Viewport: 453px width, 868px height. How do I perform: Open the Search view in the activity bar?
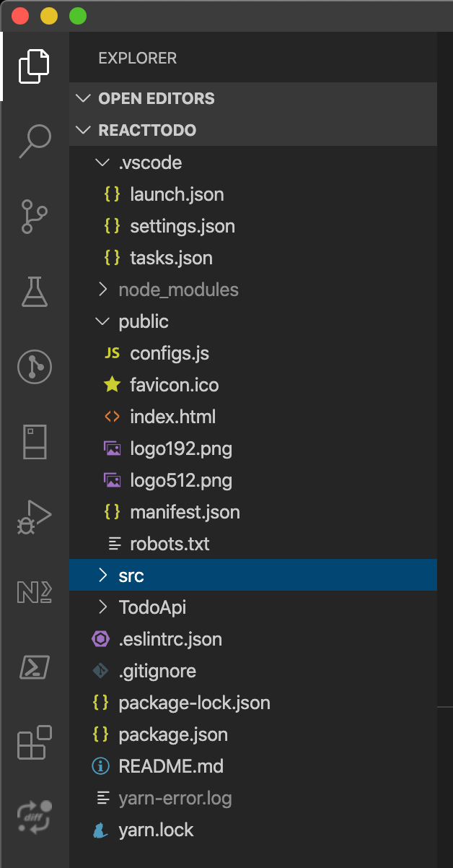click(34, 141)
